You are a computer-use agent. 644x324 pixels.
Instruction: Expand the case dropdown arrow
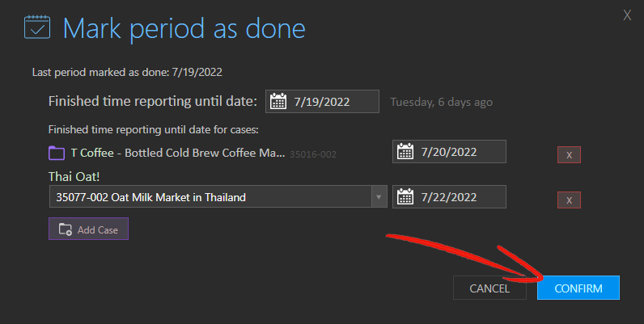click(379, 197)
